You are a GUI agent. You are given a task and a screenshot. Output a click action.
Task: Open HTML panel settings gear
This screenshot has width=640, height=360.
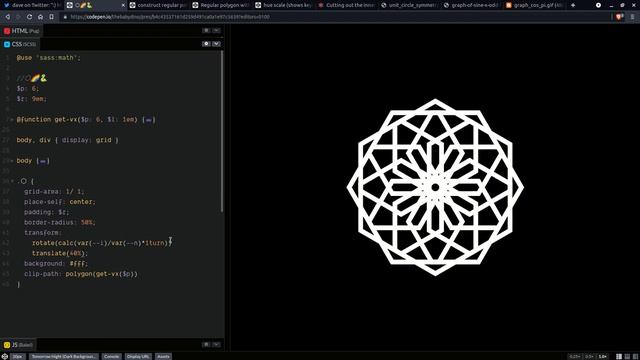[x=206, y=31]
